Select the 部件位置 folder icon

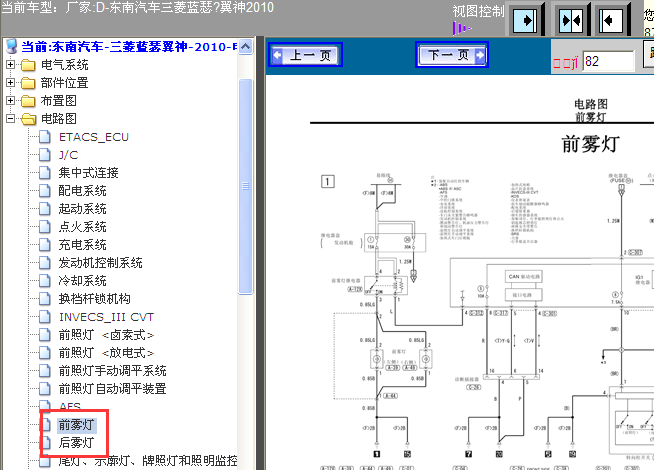click(28, 83)
